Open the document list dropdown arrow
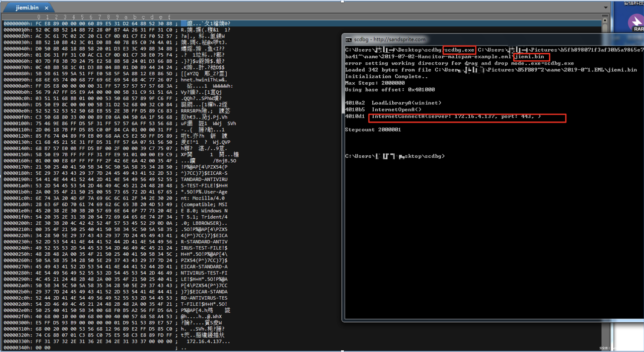The height and width of the screenshot is (352, 644). coord(605,7)
